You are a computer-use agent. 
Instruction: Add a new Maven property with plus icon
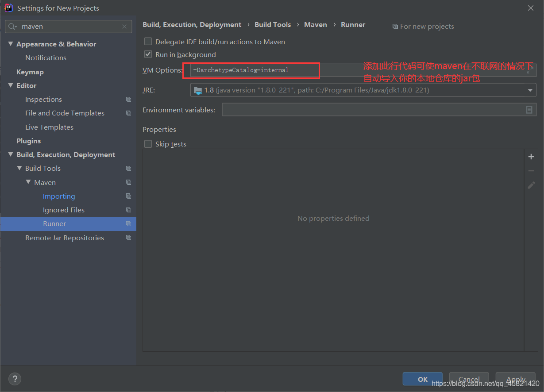point(531,157)
